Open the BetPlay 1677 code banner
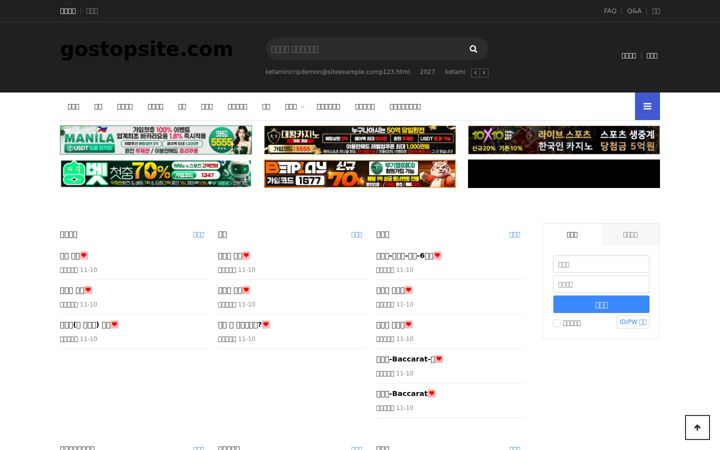Viewport: 720px width, 450px height. pos(360,174)
